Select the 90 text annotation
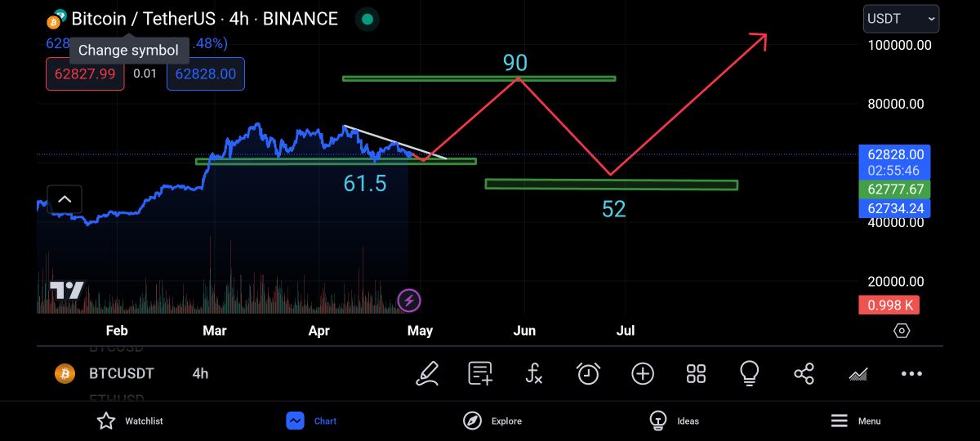The width and height of the screenshot is (980, 441). [x=515, y=62]
